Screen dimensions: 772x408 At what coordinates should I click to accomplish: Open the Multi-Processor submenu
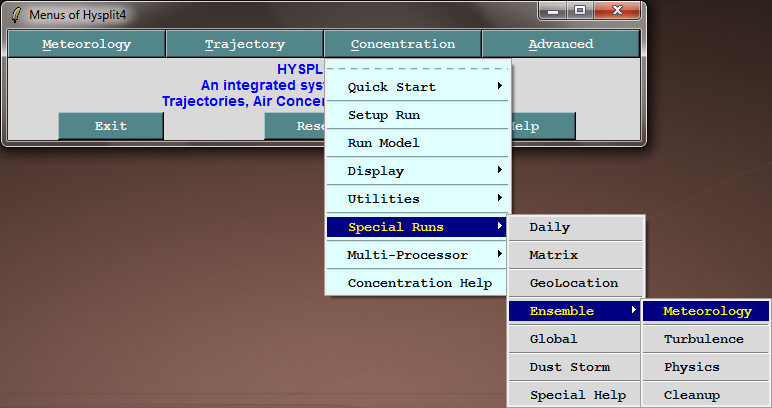pyautogui.click(x=418, y=255)
